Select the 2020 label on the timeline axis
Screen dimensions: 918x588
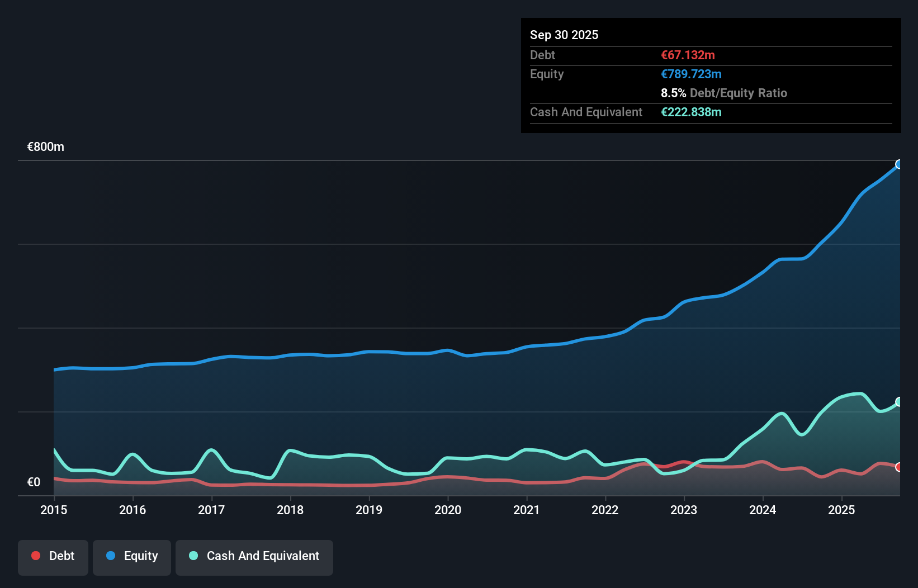point(448,510)
